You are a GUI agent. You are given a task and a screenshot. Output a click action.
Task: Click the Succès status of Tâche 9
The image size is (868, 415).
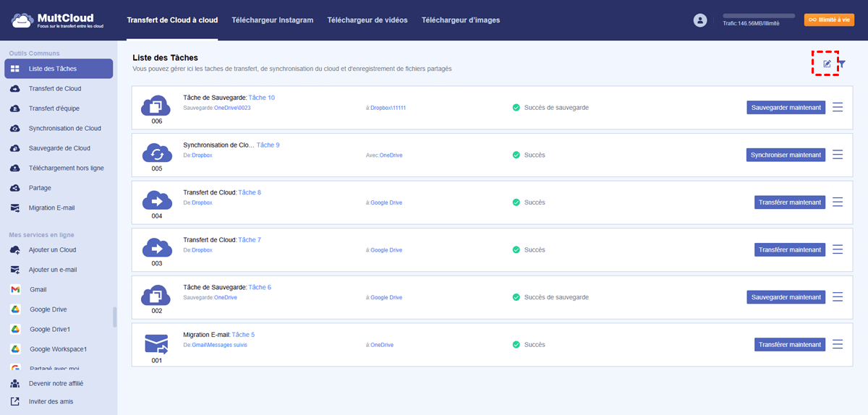point(535,155)
